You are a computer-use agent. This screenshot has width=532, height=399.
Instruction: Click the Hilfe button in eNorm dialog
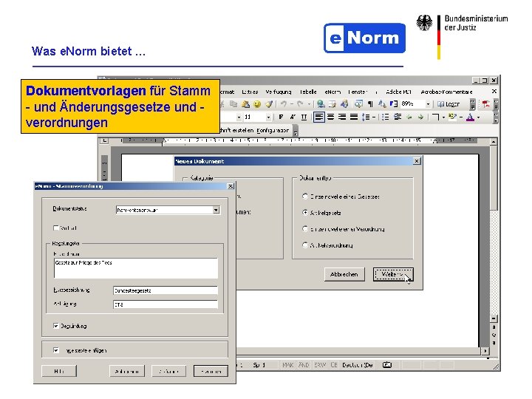(59, 371)
